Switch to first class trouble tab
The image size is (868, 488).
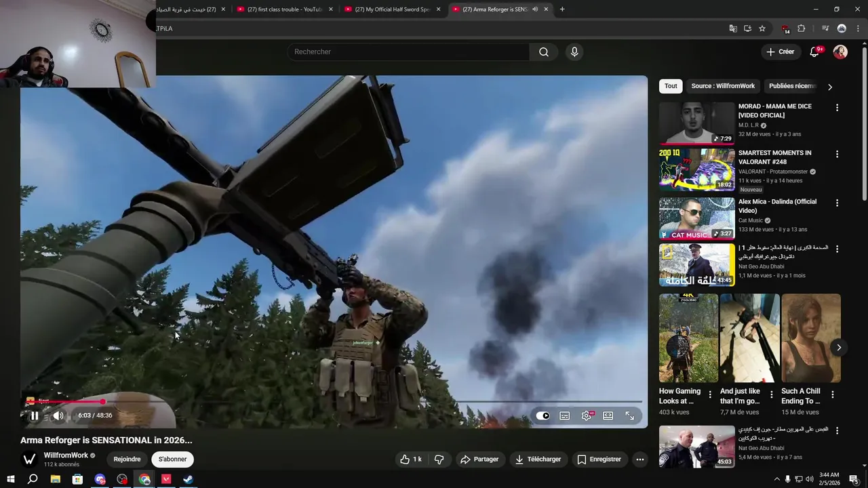click(x=285, y=9)
